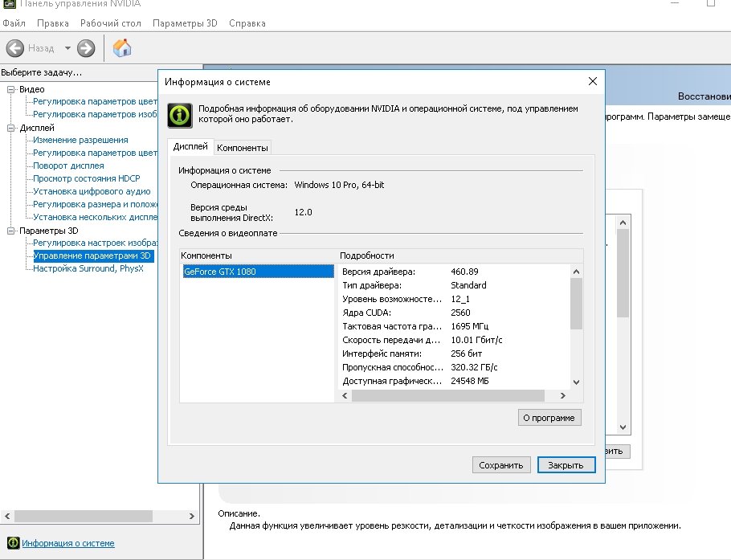Click the Тип драйвера value Standard

point(468,285)
